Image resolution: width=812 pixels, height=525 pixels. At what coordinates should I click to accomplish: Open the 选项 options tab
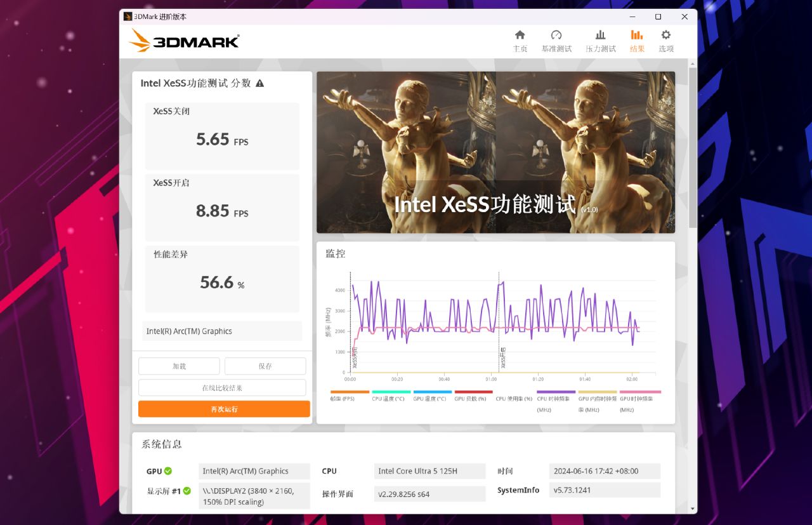[x=666, y=41]
